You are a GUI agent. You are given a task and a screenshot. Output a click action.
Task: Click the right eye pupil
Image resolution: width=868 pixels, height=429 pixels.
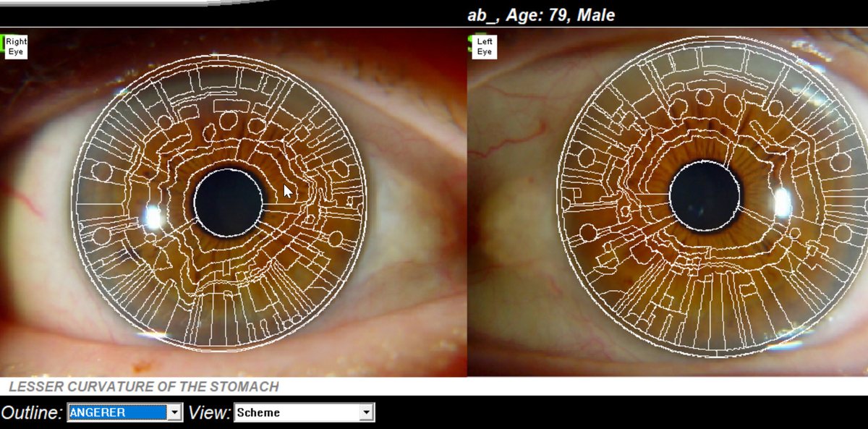click(229, 203)
